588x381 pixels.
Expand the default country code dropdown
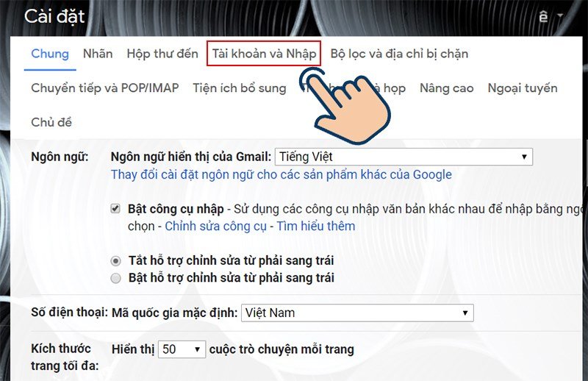[x=357, y=313]
